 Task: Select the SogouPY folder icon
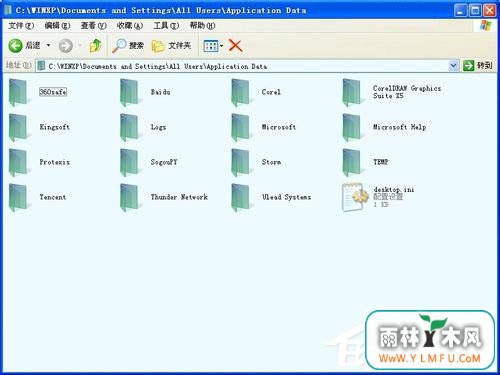129,162
